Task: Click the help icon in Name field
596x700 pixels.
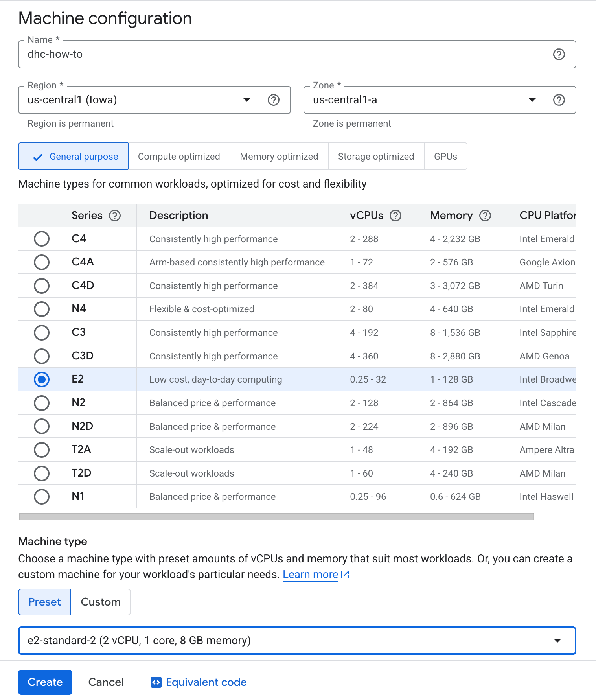Action: [x=559, y=54]
